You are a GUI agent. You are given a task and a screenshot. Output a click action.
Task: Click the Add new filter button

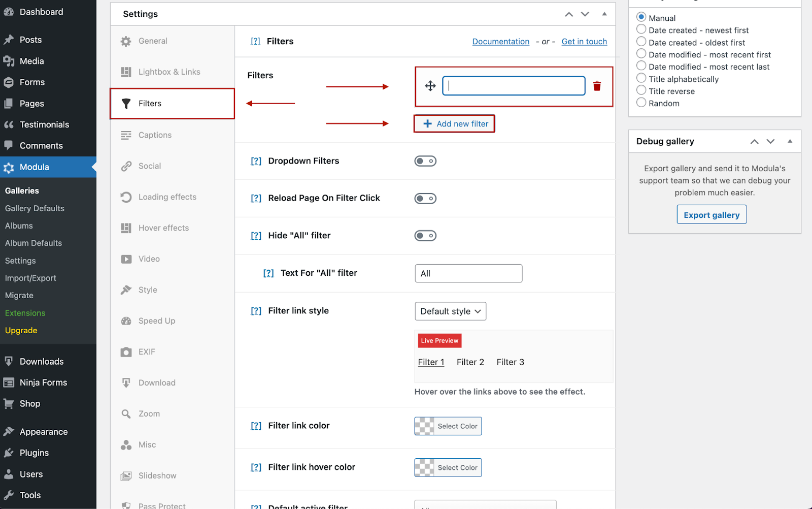(x=455, y=124)
